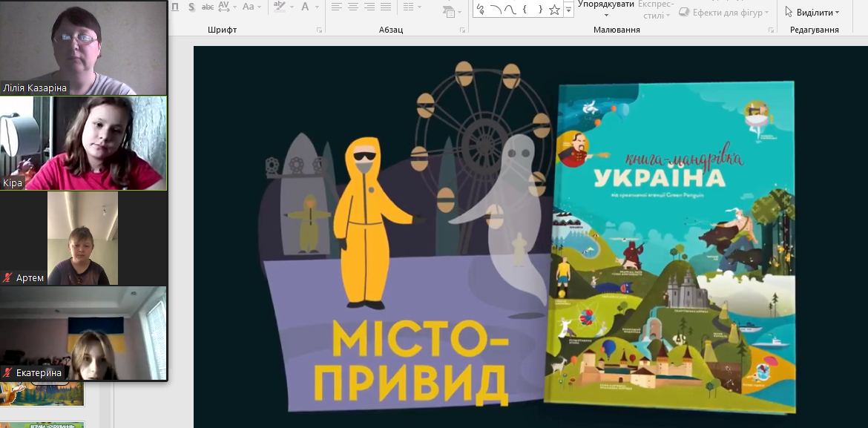Click the Кіра name label
Screen dimensions: 868x428
[x=13, y=182]
